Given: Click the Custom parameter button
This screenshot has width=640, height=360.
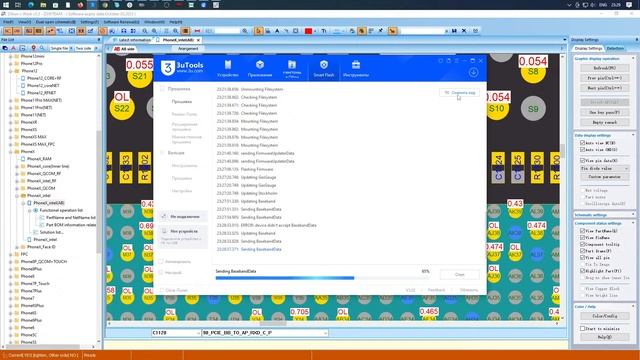Looking at the screenshot, I should [605, 177].
